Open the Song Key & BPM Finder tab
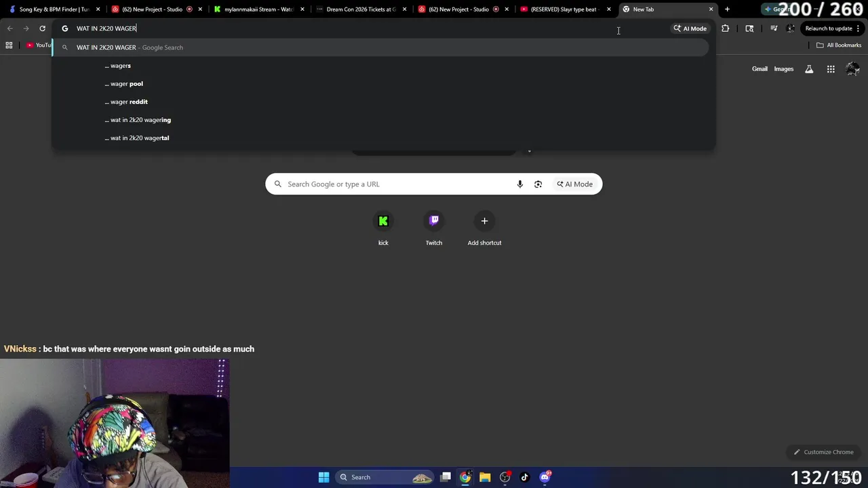This screenshot has width=868, height=488. pos(53,9)
